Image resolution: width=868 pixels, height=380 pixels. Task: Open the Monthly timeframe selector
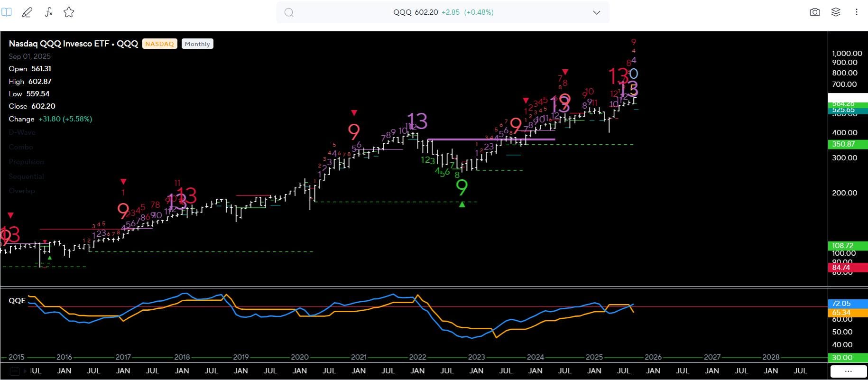click(197, 44)
